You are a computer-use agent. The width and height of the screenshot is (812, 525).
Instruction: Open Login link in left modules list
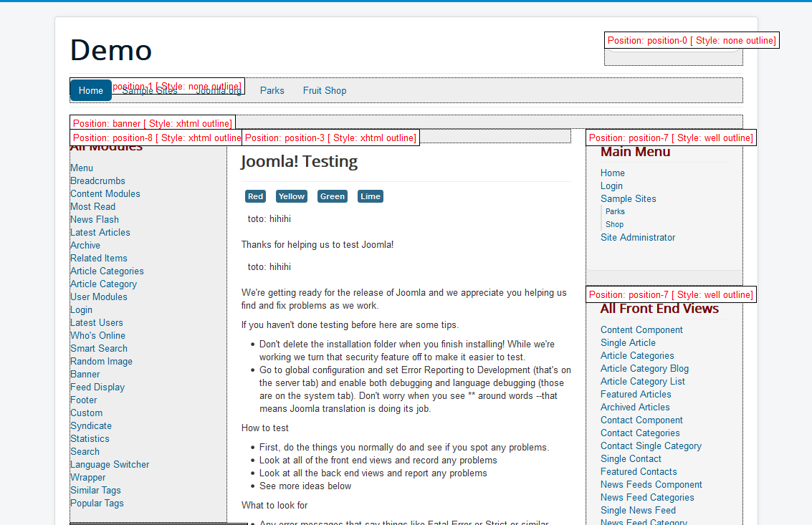[81, 309]
